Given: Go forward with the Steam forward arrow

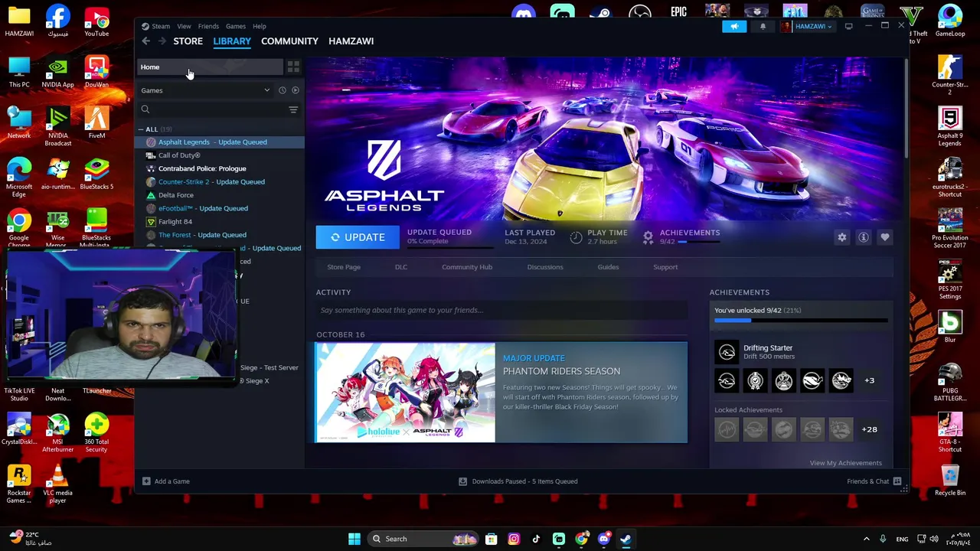Looking at the screenshot, I should [162, 41].
